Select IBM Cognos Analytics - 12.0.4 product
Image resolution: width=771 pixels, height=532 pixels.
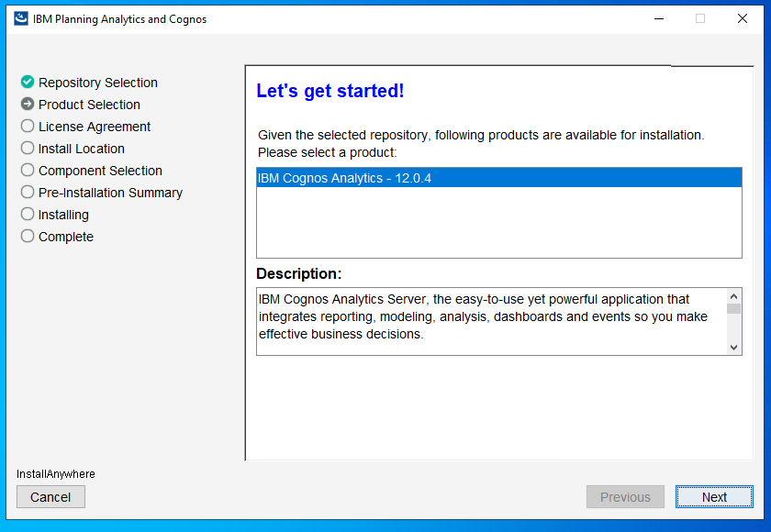coord(498,178)
